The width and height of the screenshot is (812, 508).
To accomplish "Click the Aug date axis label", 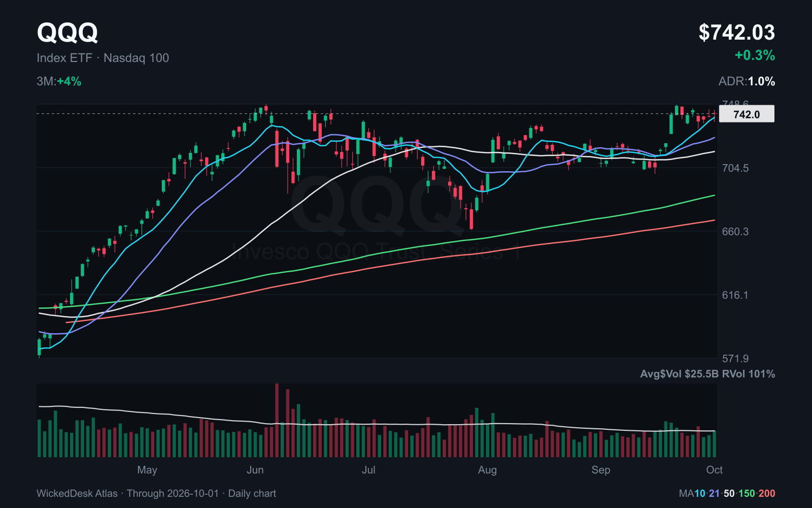I will pyautogui.click(x=487, y=470).
